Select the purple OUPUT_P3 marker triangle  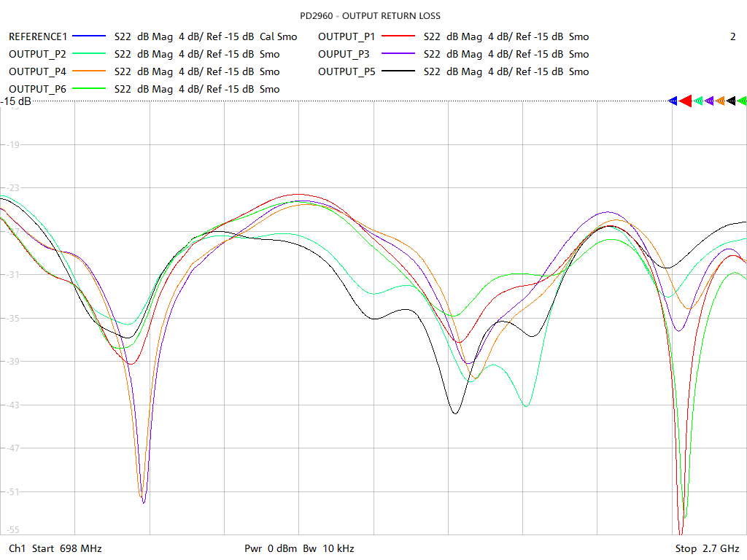click(x=709, y=101)
